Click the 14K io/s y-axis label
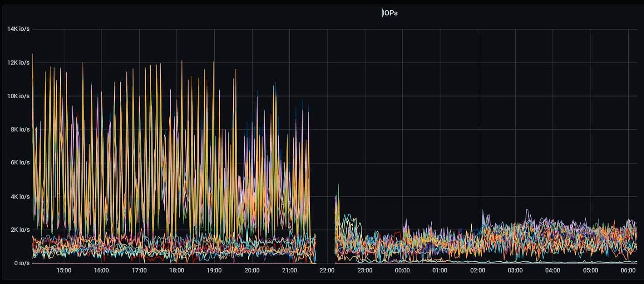644x284 pixels. click(19, 29)
